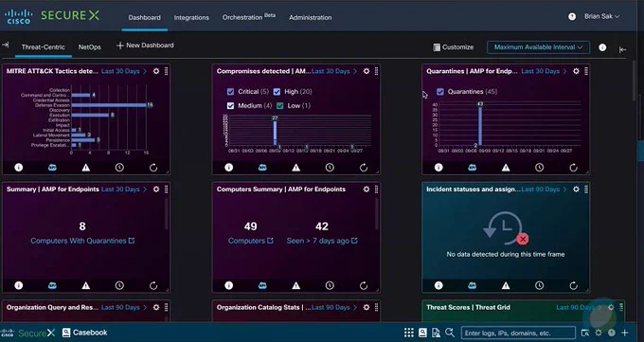Open the search magnifier in bottom ribbon
Viewport: 644px width, 342px height.
tap(450, 333)
